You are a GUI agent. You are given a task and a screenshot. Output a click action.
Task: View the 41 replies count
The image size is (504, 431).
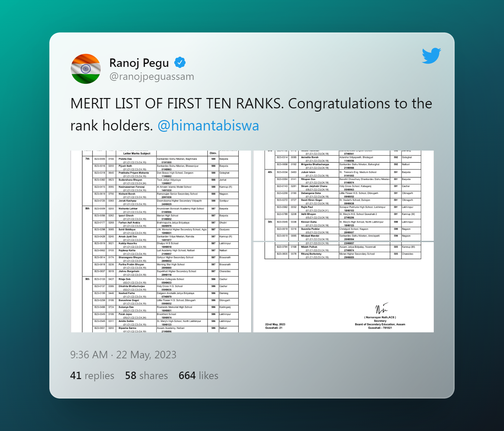point(92,376)
